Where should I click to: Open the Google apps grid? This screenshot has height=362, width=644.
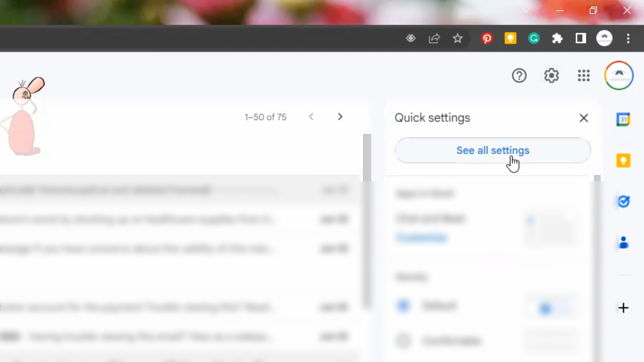[x=584, y=76]
